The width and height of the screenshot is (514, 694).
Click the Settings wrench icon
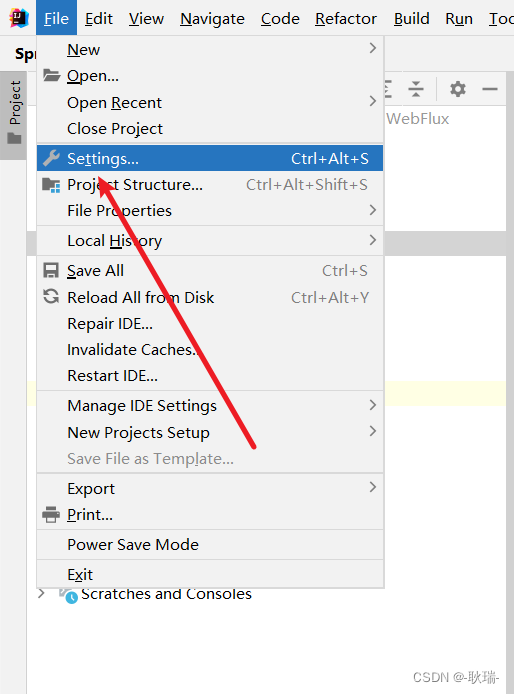pyautogui.click(x=51, y=158)
